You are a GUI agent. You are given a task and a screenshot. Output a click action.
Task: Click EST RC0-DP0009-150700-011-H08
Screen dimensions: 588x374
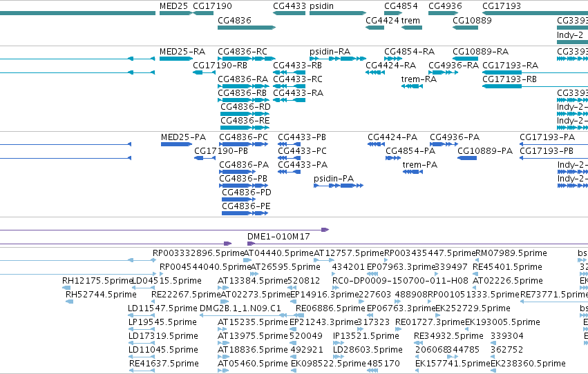(x=400, y=281)
